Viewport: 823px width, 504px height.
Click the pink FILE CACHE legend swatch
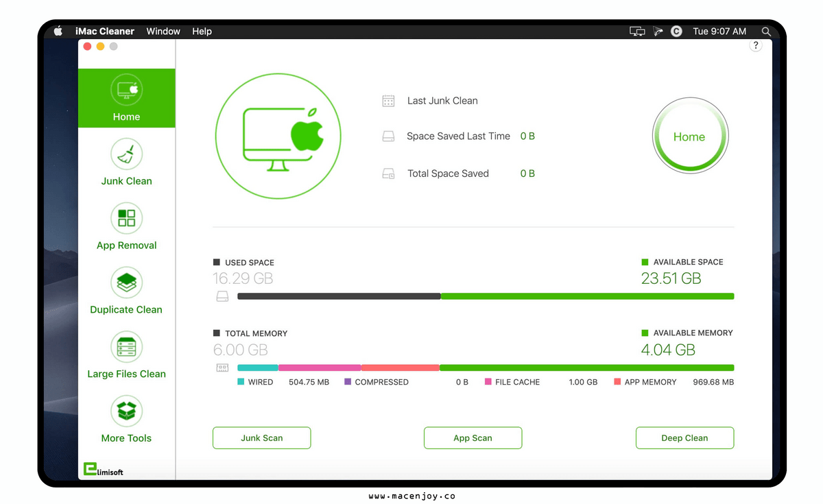click(488, 382)
